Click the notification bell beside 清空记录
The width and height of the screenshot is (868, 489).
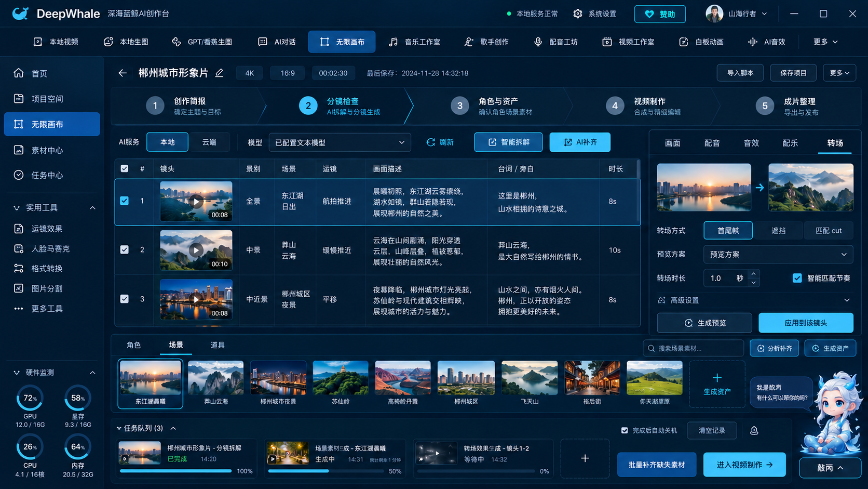754,430
